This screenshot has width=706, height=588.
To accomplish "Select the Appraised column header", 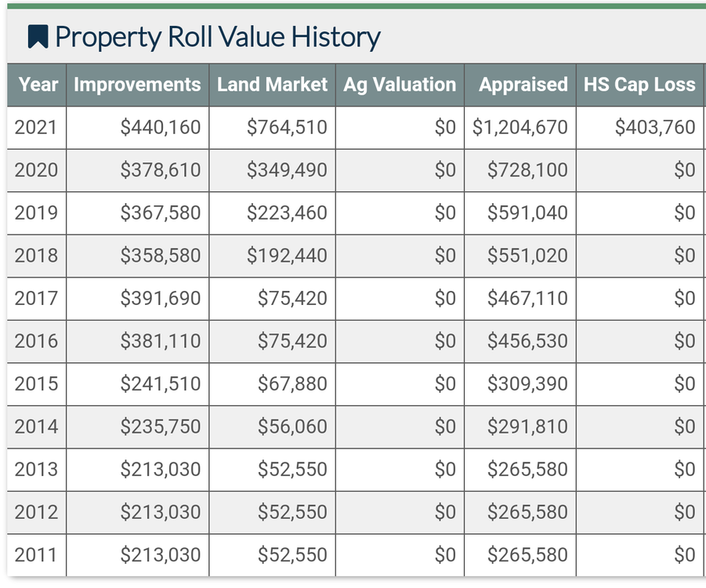I will click(523, 85).
